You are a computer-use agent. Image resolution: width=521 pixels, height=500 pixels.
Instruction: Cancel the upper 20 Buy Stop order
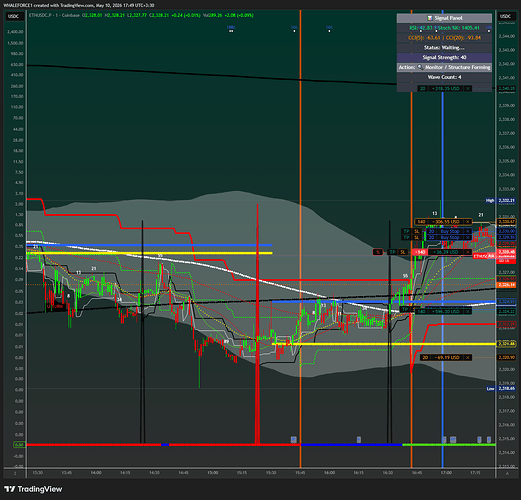pyautogui.click(x=468, y=231)
